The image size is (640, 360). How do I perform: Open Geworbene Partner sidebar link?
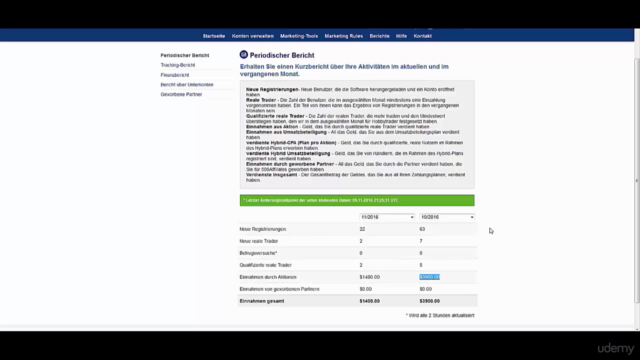click(x=181, y=94)
